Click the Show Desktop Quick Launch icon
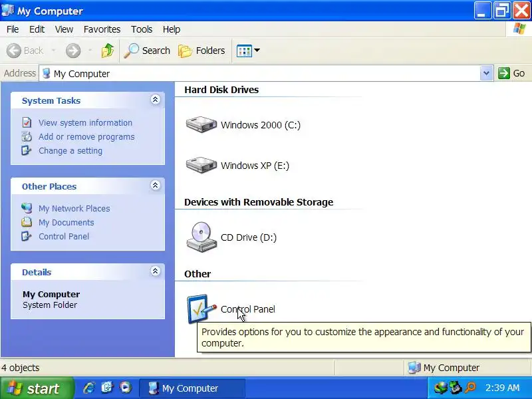The width and height of the screenshot is (532, 399). 107,388
